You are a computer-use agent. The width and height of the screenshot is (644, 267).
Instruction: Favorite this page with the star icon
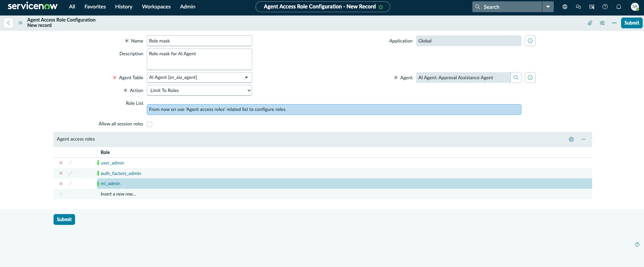[x=381, y=7]
